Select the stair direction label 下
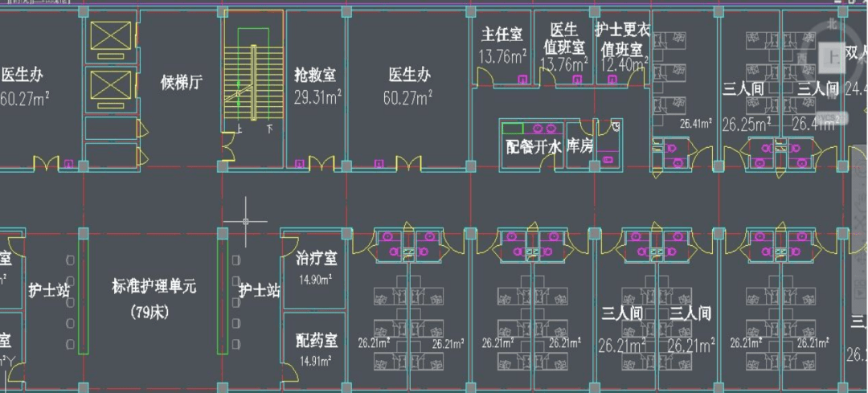This screenshot has width=868, height=393. (269, 129)
